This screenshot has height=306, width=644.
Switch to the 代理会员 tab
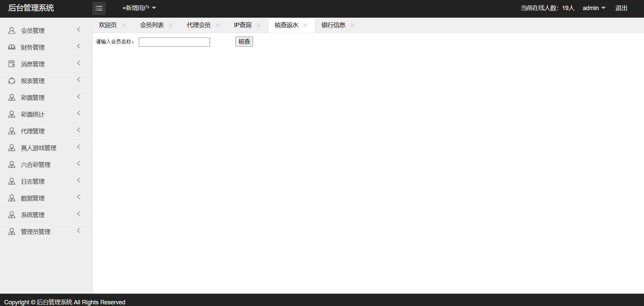coord(199,25)
